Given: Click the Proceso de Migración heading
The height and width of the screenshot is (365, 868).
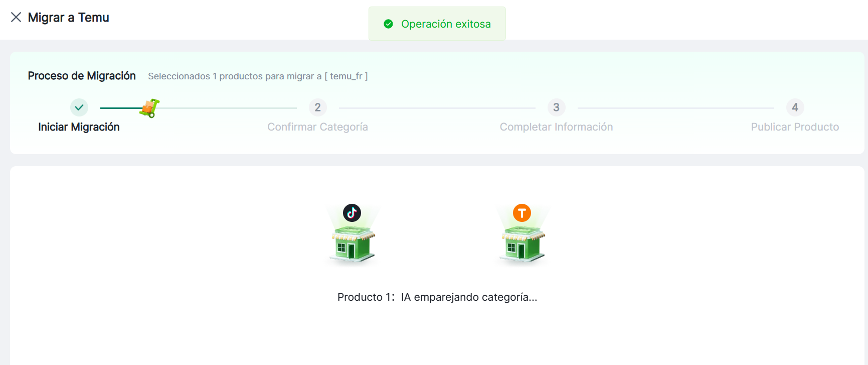Looking at the screenshot, I should [x=82, y=76].
